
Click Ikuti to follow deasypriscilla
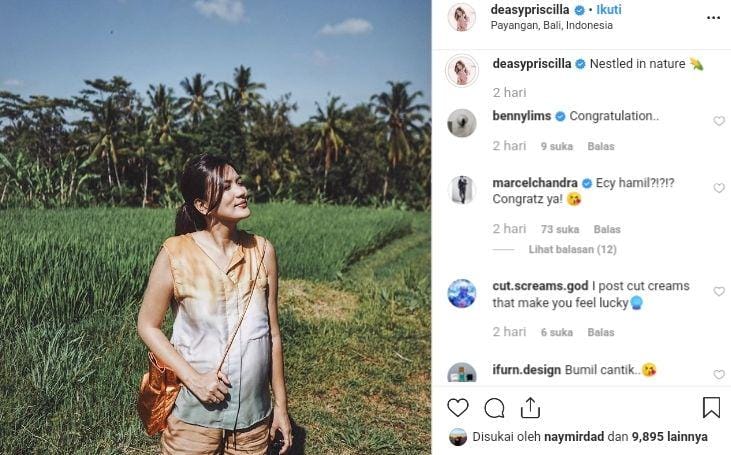pos(608,10)
